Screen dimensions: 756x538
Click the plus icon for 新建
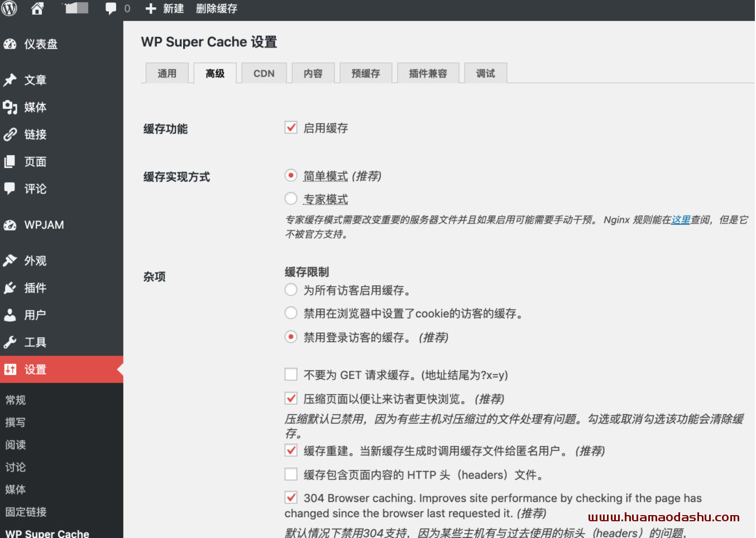pyautogui.click(x=151, y=9)
